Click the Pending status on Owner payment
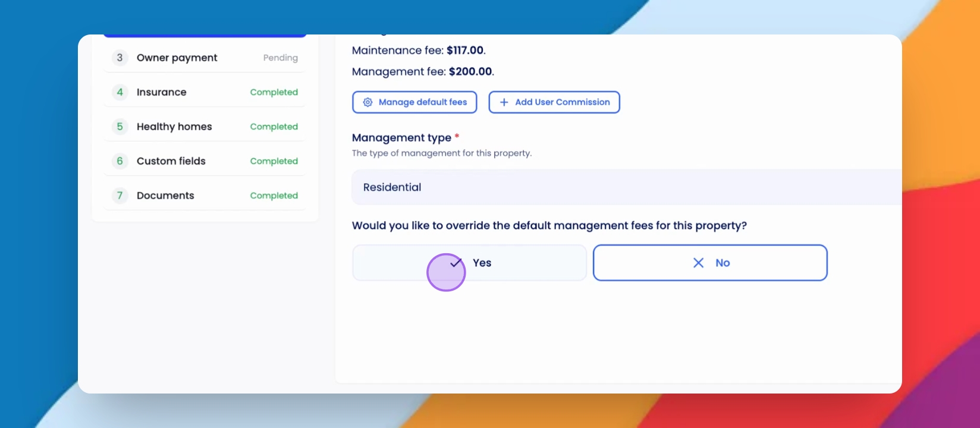The width and height of the screenshot is (980, 428). click(x=281, y=58)
